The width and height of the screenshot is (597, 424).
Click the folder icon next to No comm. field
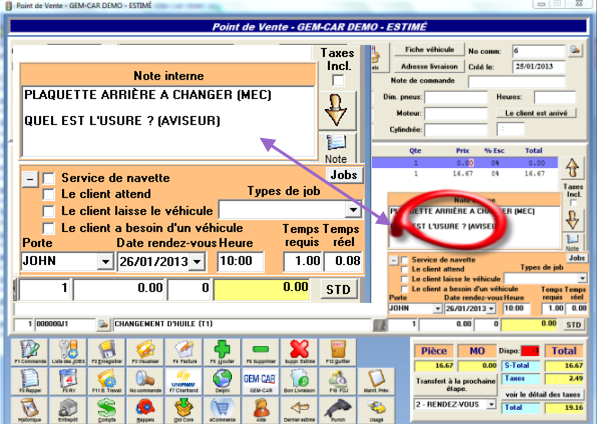(x=575, y=50)
